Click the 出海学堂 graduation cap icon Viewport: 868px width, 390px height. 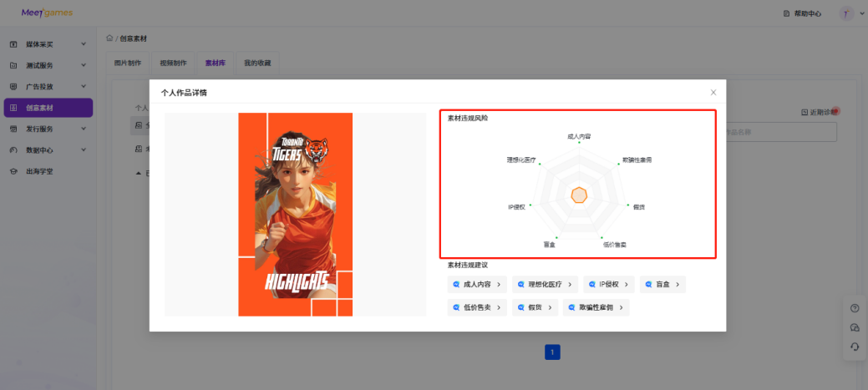pos(13,171)
